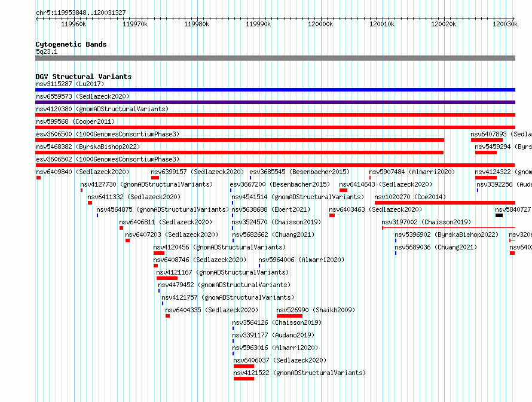
Task: Select the nsv6404335 (Sedlazeck2020) label
Action: coord(212,310)
